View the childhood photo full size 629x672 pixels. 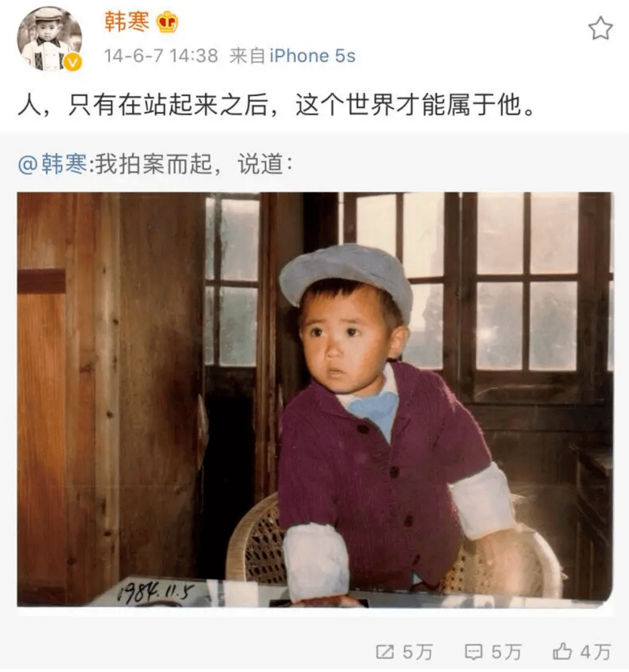(315, 400)
